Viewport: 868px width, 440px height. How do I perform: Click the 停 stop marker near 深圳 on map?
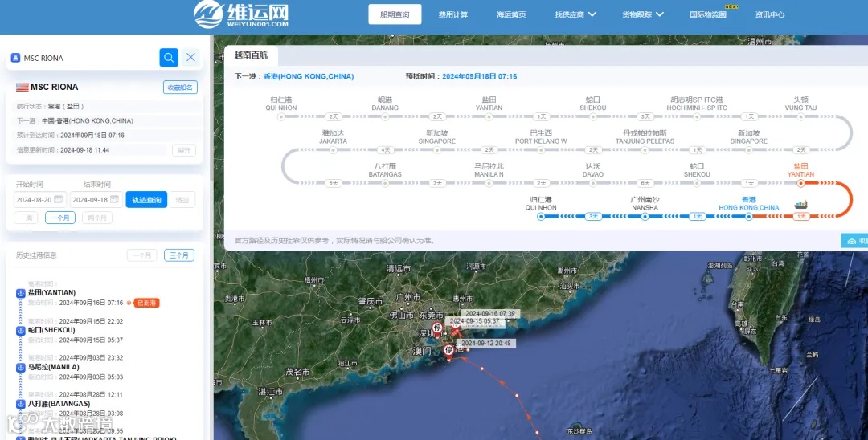[437, 329]
